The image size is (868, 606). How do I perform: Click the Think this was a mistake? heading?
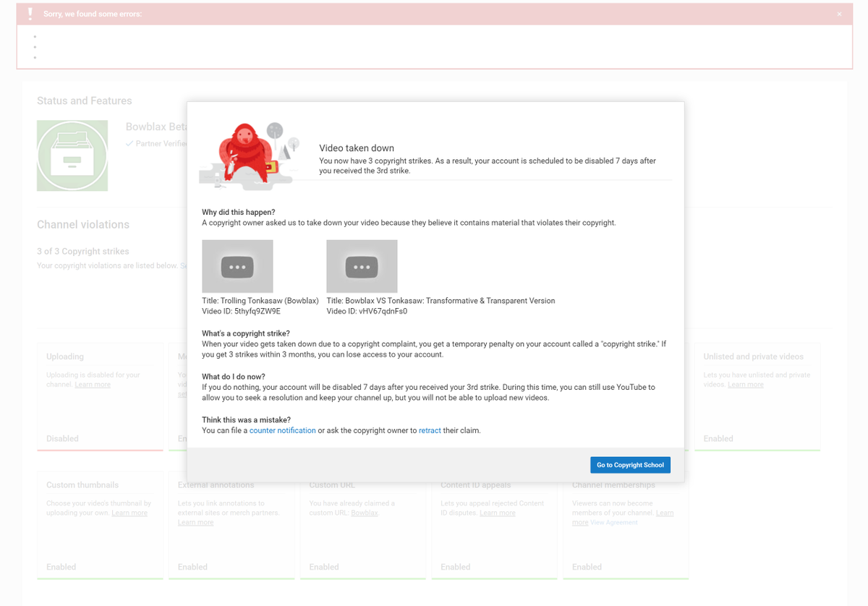point(246,420)
